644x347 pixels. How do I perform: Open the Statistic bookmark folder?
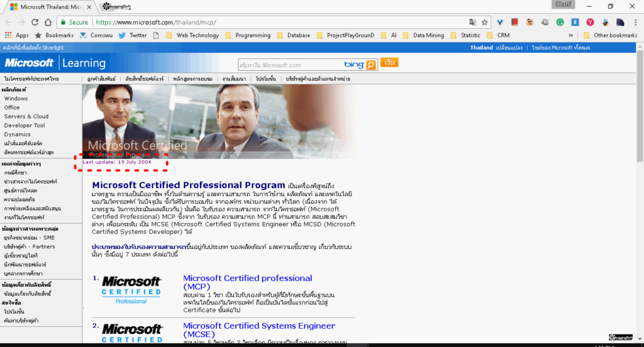tap(465, 35)
